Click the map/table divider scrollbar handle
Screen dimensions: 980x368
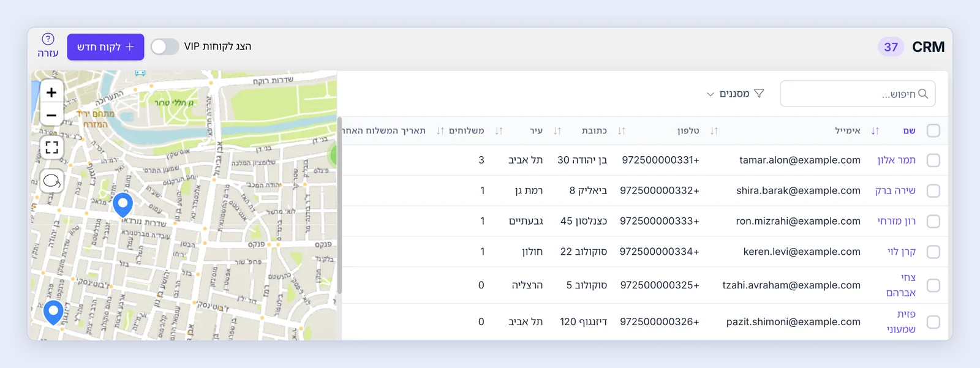[x=339, y=205]
